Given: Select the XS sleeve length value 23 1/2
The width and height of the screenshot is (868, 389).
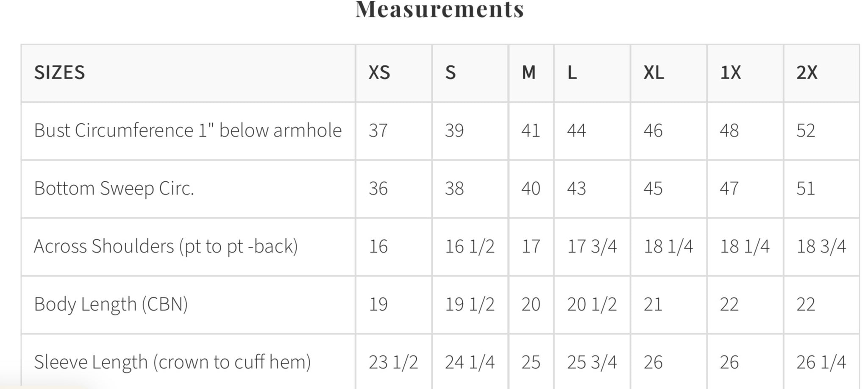Looking at the screenshot, I should 393,362.
